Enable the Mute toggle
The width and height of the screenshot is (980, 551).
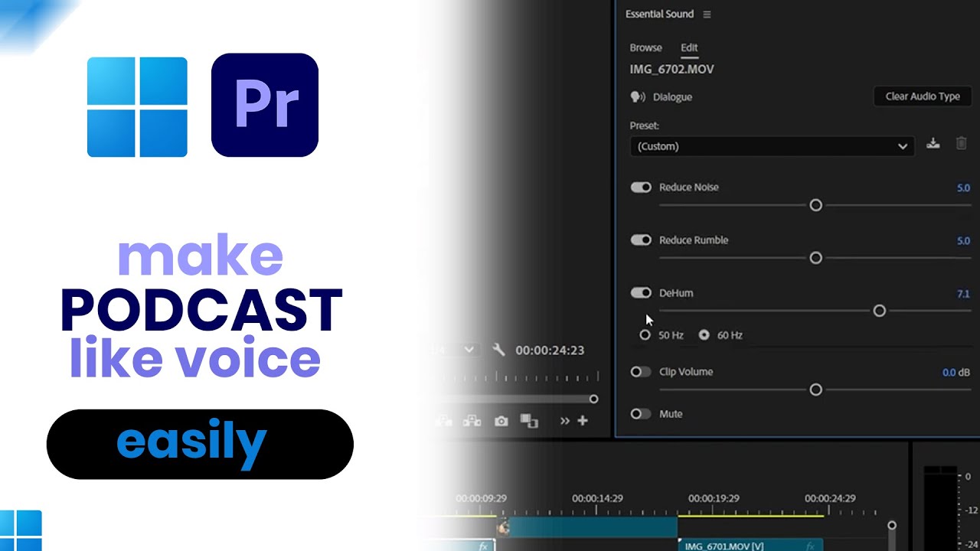pos(641,414)
